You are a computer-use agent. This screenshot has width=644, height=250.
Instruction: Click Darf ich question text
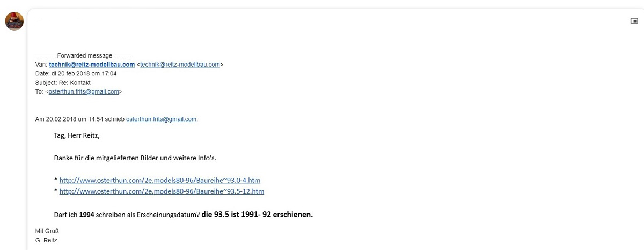[x=127, y=215]
